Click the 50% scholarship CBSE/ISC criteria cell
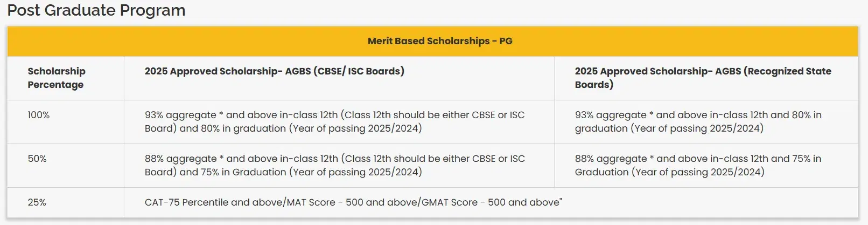Viewport: 868px width, 225px height. (334, 165)
